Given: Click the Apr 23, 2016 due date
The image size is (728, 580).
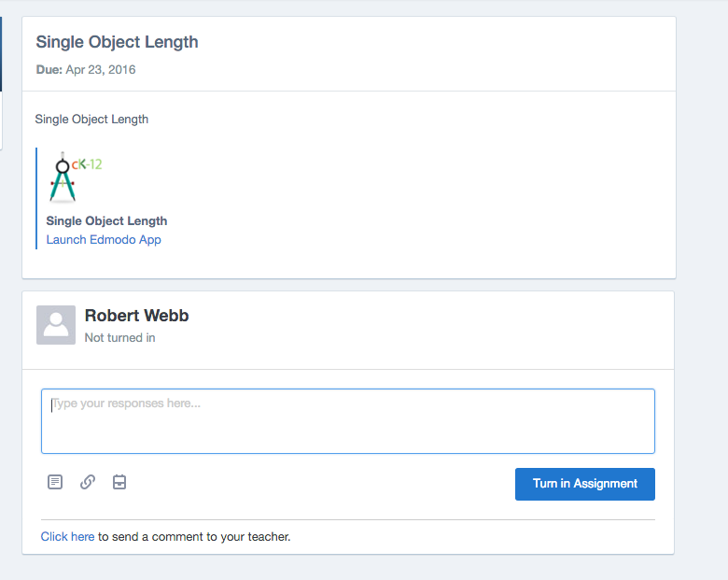Looking at the screenshot, I should pyautogui.click(x=100, y=70).
